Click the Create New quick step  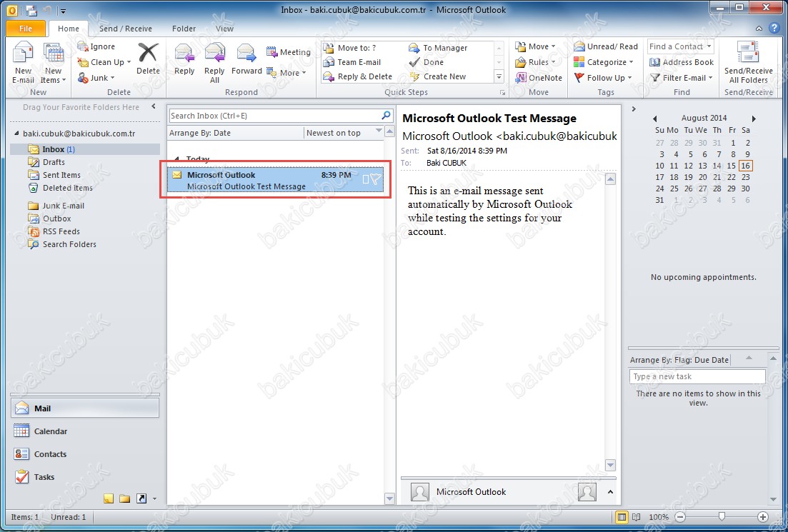[x=438, y=76]
